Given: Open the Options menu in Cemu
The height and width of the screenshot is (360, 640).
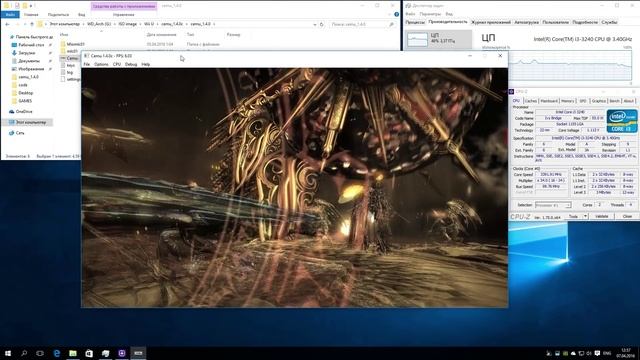Looking at the screenshot, I should click(x=101, y=64).
